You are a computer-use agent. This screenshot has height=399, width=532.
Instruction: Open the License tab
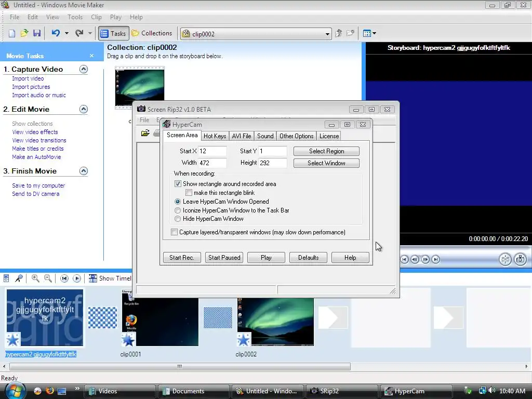(329, 136)
